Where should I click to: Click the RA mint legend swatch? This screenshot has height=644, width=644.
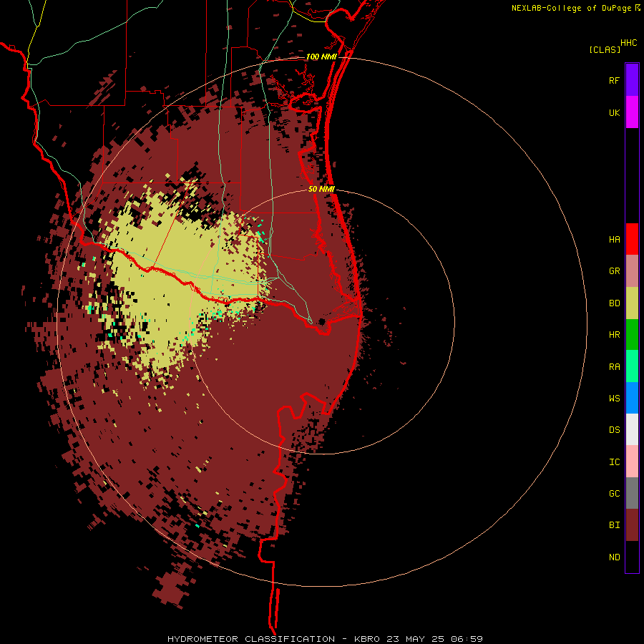point(632,366)
